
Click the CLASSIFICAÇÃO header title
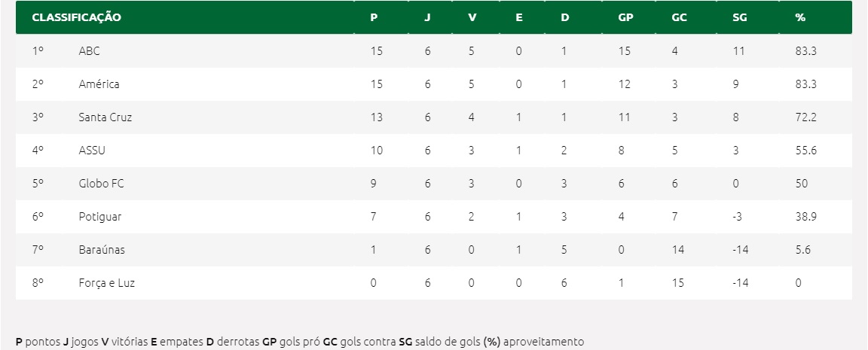[x=76, y=17]
